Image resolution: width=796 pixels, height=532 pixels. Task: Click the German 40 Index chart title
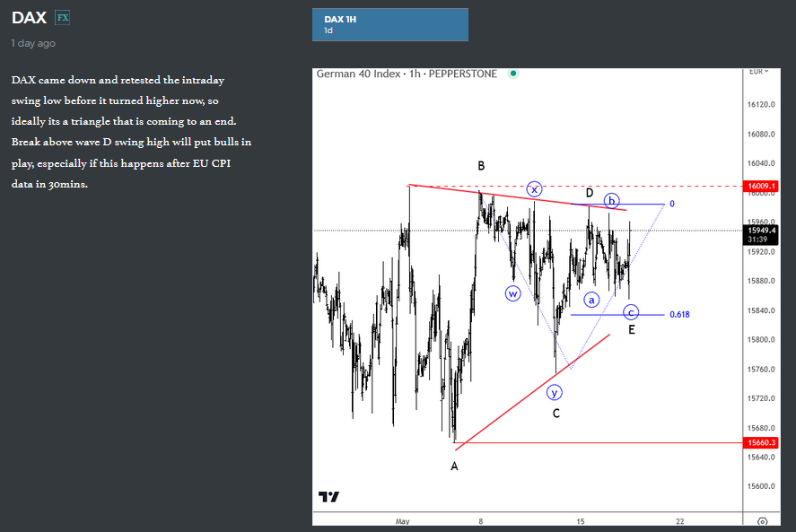(407, 74)
